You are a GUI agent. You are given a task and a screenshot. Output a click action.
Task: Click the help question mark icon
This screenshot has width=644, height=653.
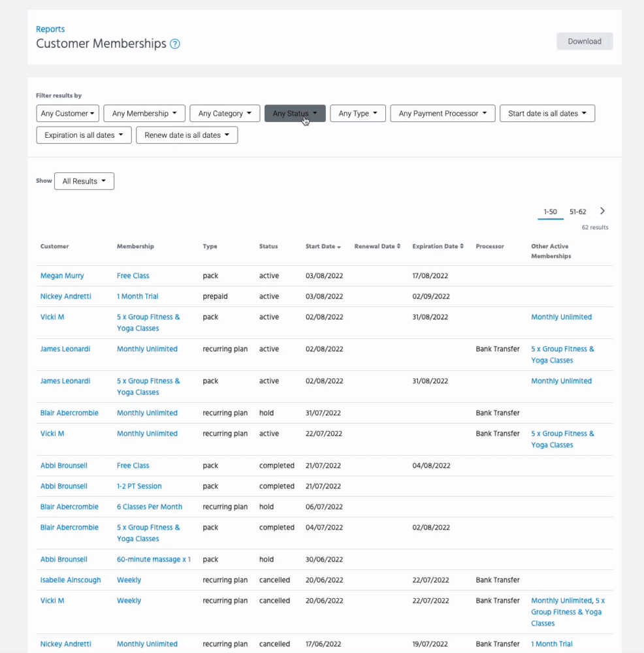click(175, 44)
